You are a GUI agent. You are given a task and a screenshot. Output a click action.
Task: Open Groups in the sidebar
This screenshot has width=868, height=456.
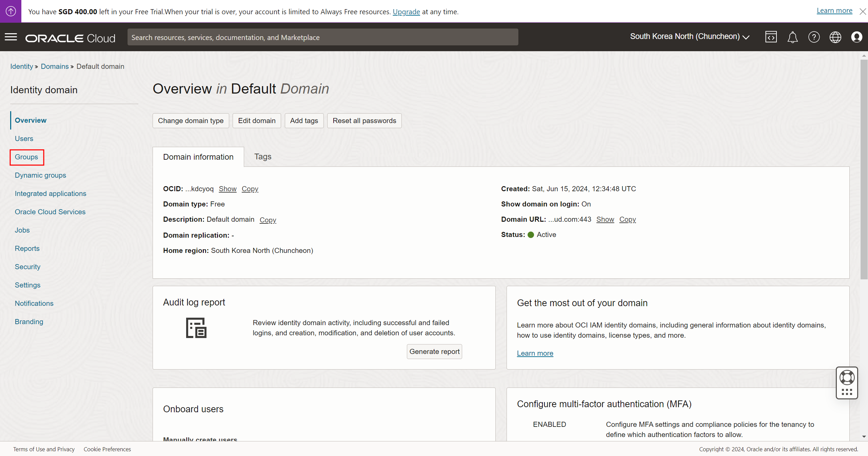(26, 157)
